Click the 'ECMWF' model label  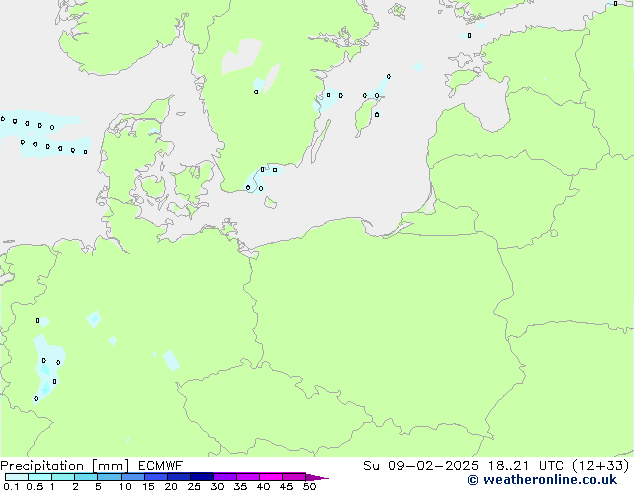[x=160, y=466]
